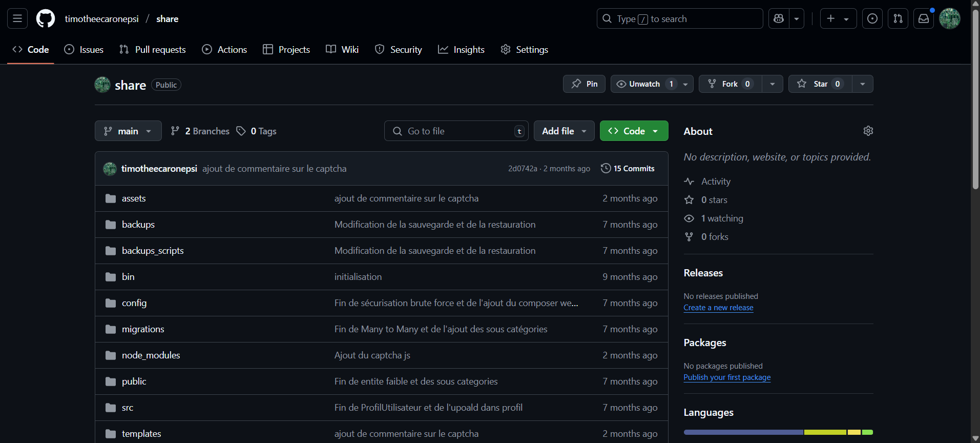The height and width of the screenshot is (443, 980).
Task: Open the pull requests icon in header
Action: pos(898,19)
